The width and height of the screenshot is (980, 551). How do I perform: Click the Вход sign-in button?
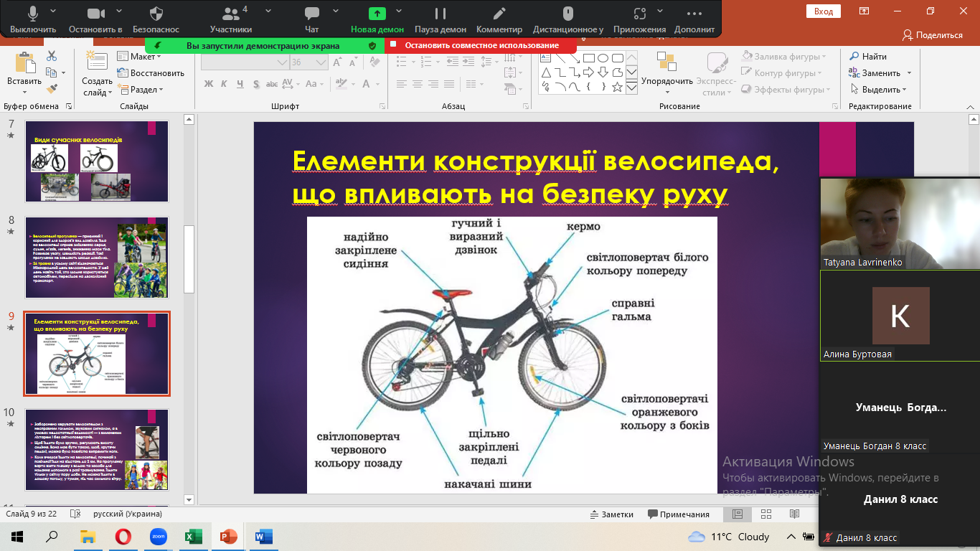[824, 11]
